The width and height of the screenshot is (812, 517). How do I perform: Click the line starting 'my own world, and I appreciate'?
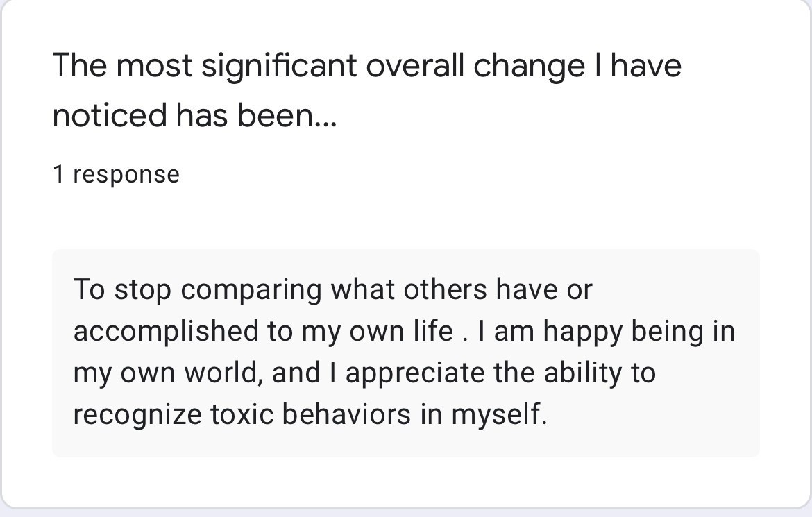364,373
